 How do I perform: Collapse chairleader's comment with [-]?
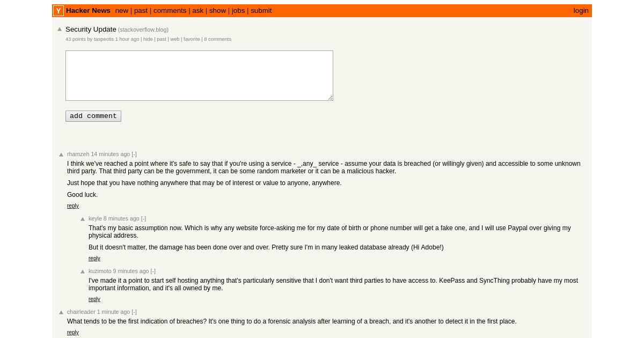point(134,312)
